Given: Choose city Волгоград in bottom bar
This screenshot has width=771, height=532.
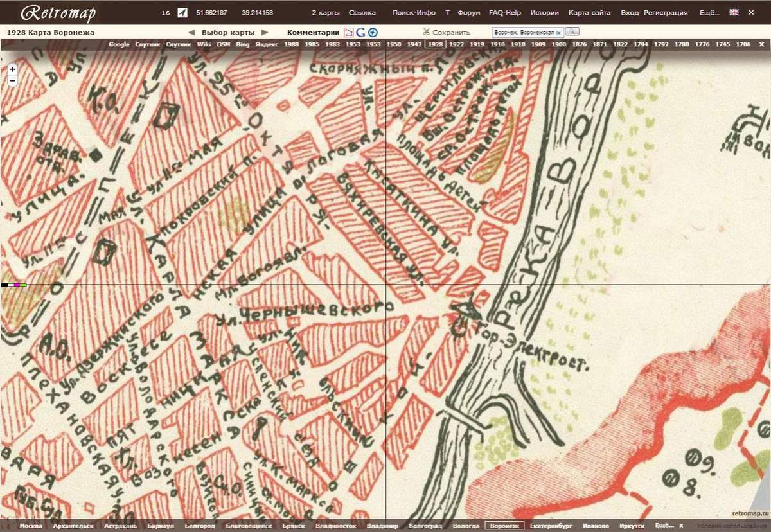Looking at the screenshot, I should click(425, 526).
